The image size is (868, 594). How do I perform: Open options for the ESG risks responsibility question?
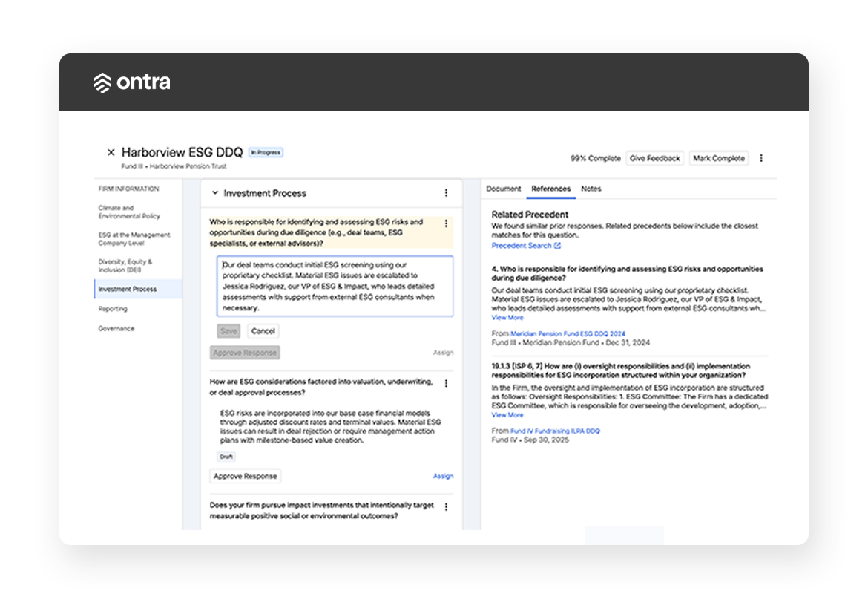point(446,223)
